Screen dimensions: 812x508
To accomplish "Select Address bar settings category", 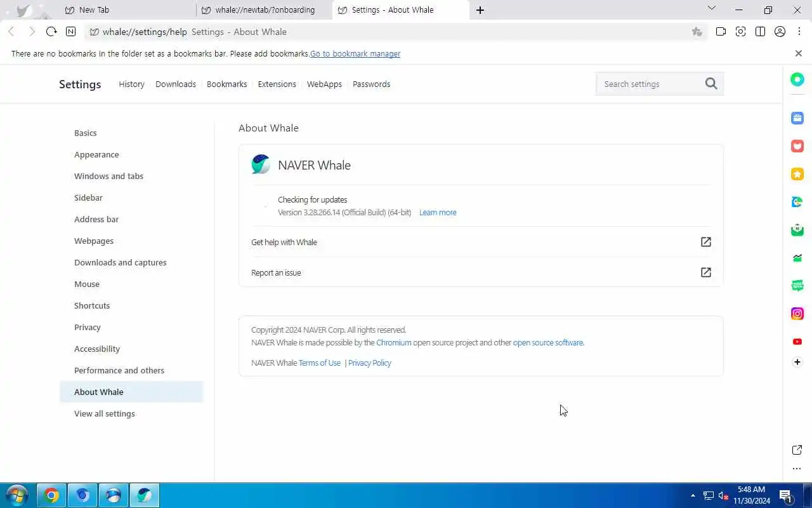I will [x=96, y=219].
